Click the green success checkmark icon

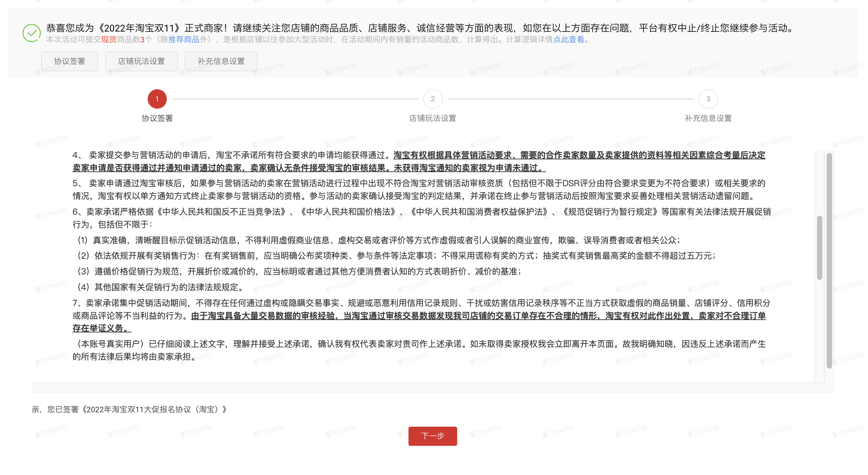pos(32,33)
